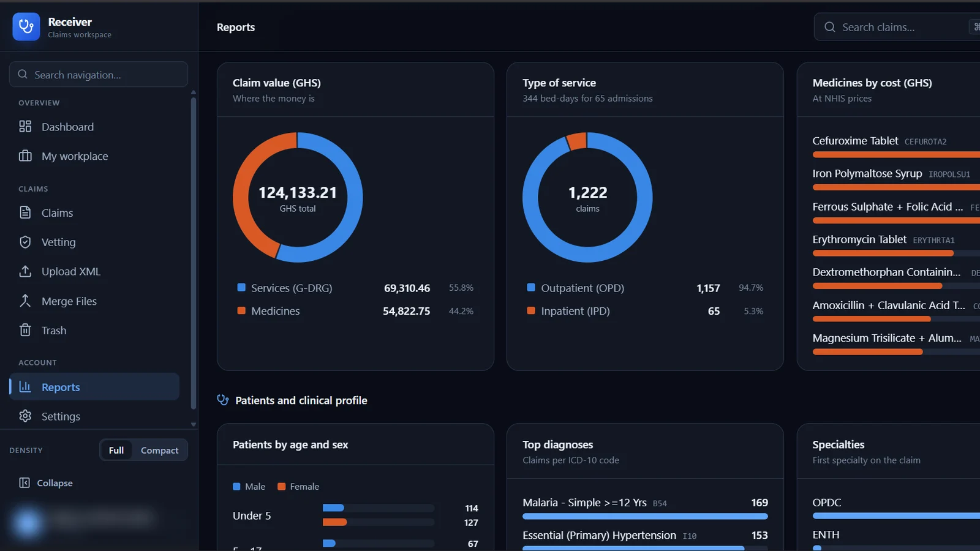Open the Dashboard page
980x551 pixels.
tap(67, 127)
